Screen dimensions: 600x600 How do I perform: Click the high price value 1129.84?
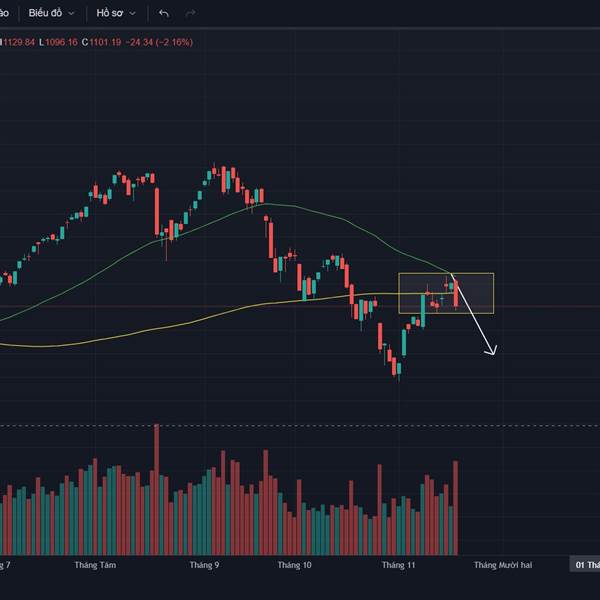[18, 42]
